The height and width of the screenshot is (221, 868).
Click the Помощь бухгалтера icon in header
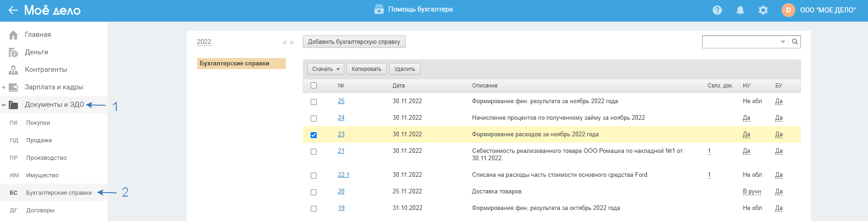379,10
